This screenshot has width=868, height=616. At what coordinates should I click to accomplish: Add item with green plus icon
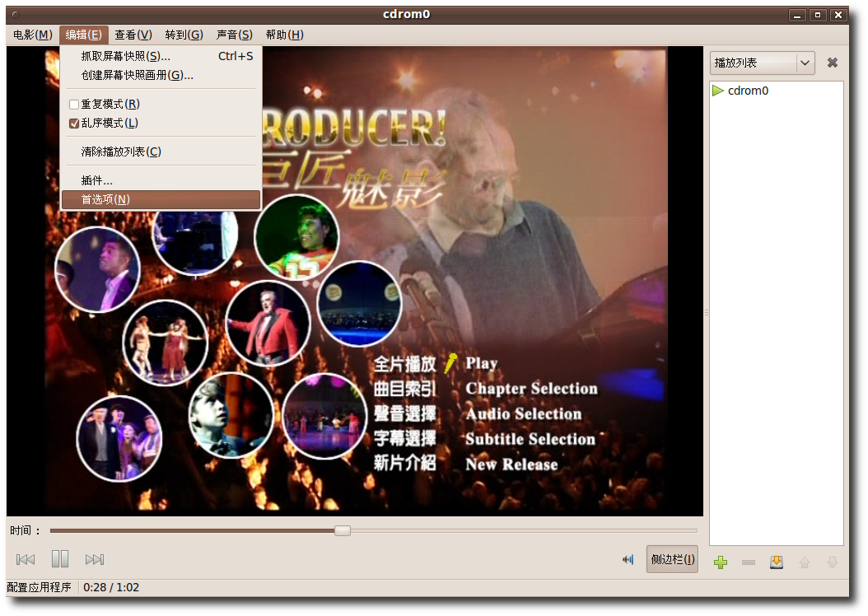(721, 562)
